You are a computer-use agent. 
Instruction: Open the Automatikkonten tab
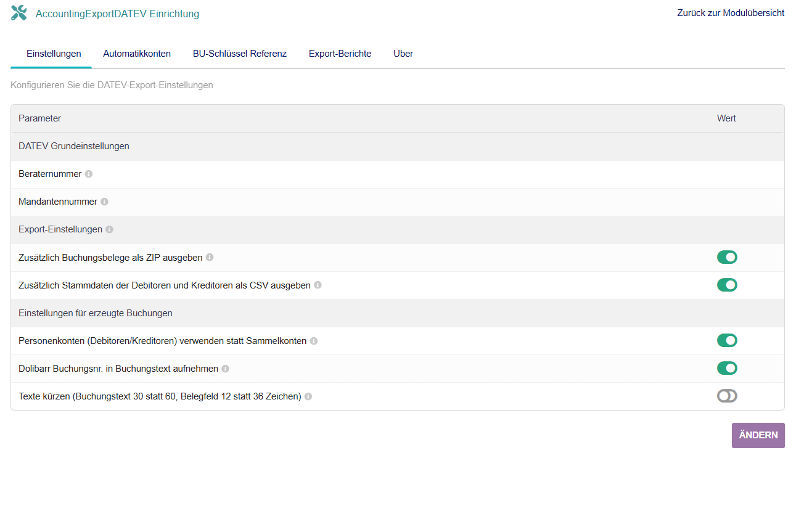point(137,54)
